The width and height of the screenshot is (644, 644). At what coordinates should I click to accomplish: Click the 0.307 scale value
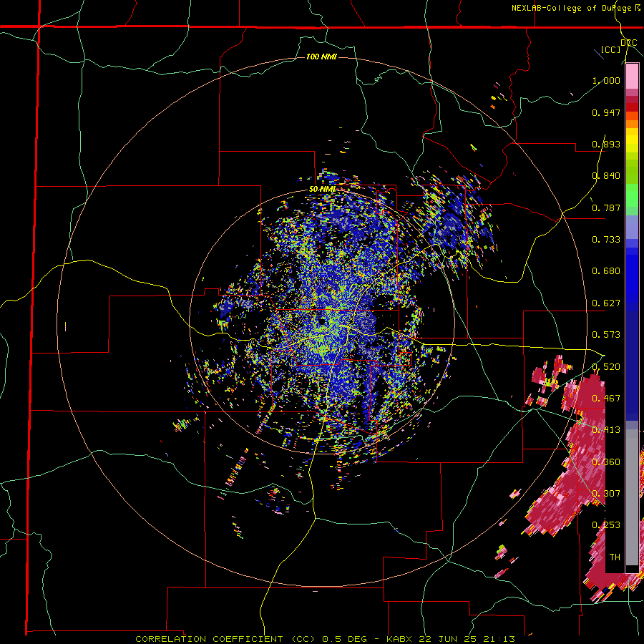[x=606, y=493]
